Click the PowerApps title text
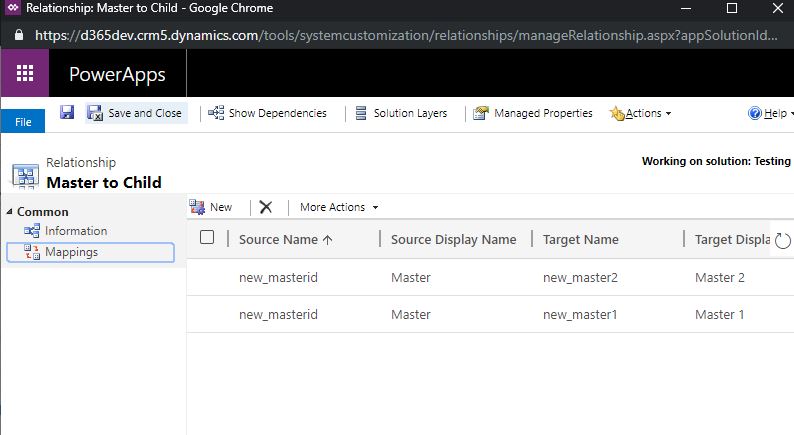The image size is (794, 435). coord(117,74)
